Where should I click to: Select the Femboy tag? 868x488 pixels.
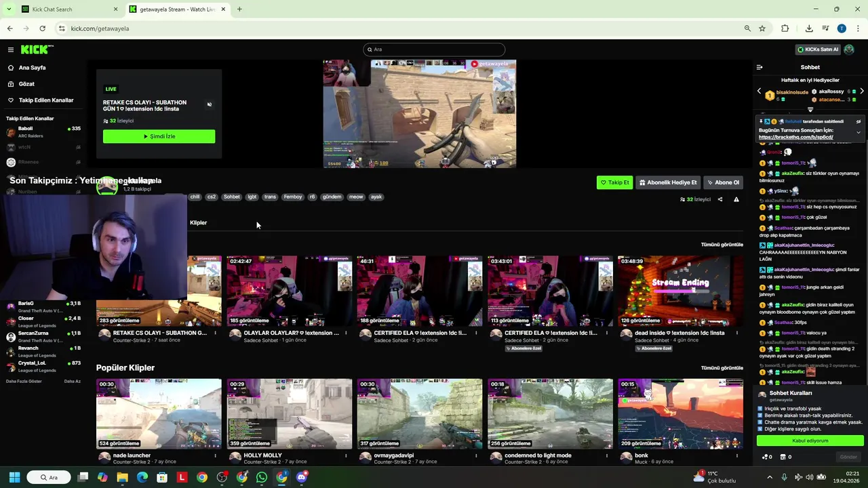pyautogui.click(x=293, y=197)
